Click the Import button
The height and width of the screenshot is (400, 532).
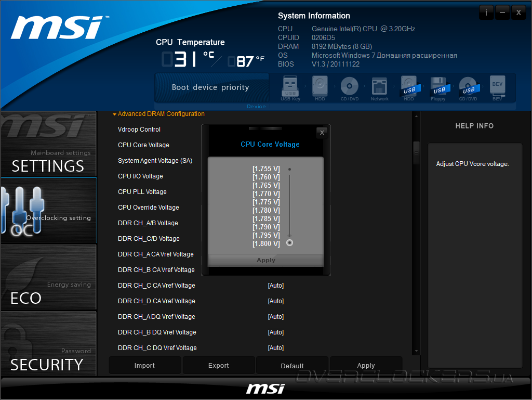144,365
